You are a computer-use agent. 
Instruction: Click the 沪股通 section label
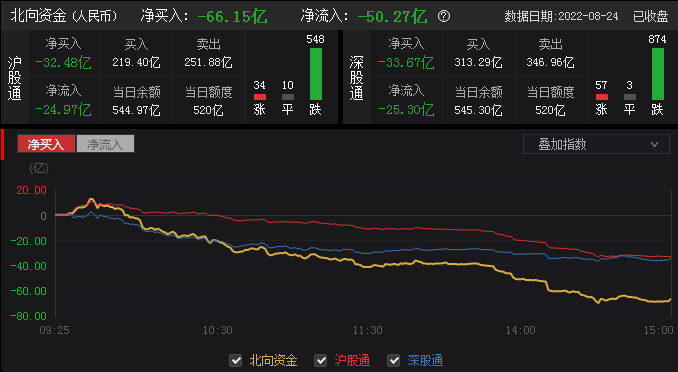click(x=14, y=78)
